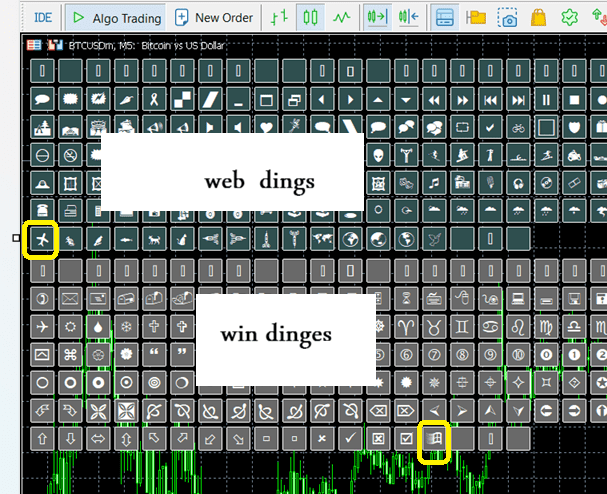Click the awareness ribbon symbol button
This screenshot has height=494, width=607.
pyautogui.click(x=154, y=99)
